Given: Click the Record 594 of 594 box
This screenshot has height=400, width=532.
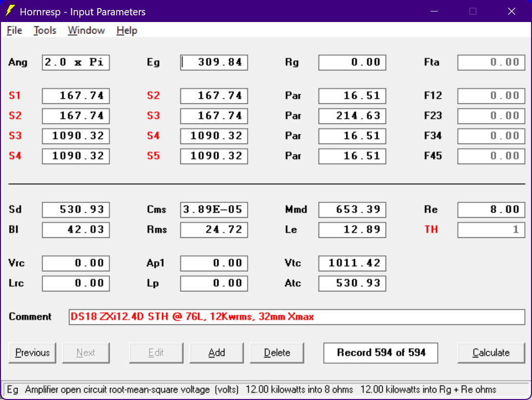Looking at the screenshot, I should [381, 353].
